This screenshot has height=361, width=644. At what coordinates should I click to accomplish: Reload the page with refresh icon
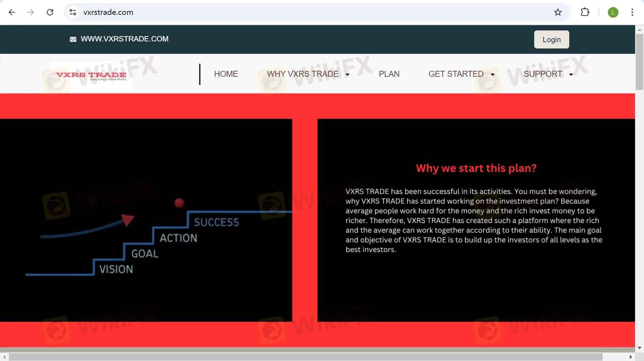[50, 12]
